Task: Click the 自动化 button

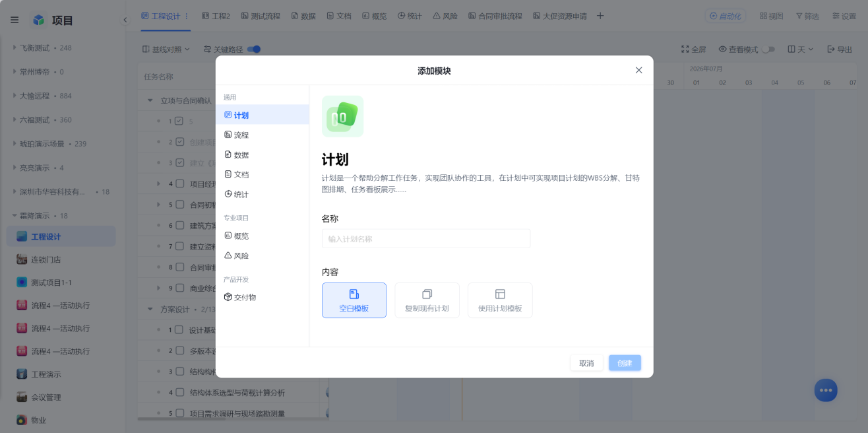Action: 726,16
